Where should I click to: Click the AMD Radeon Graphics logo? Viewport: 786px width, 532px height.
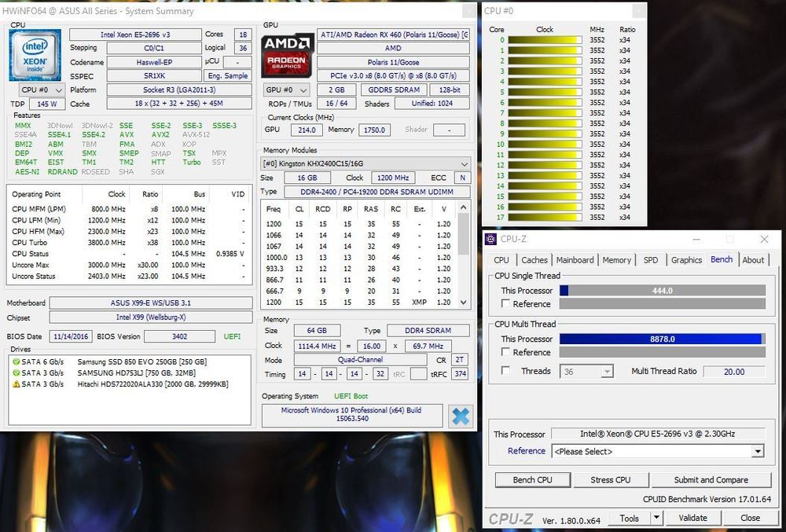click(x=287, y=54)
